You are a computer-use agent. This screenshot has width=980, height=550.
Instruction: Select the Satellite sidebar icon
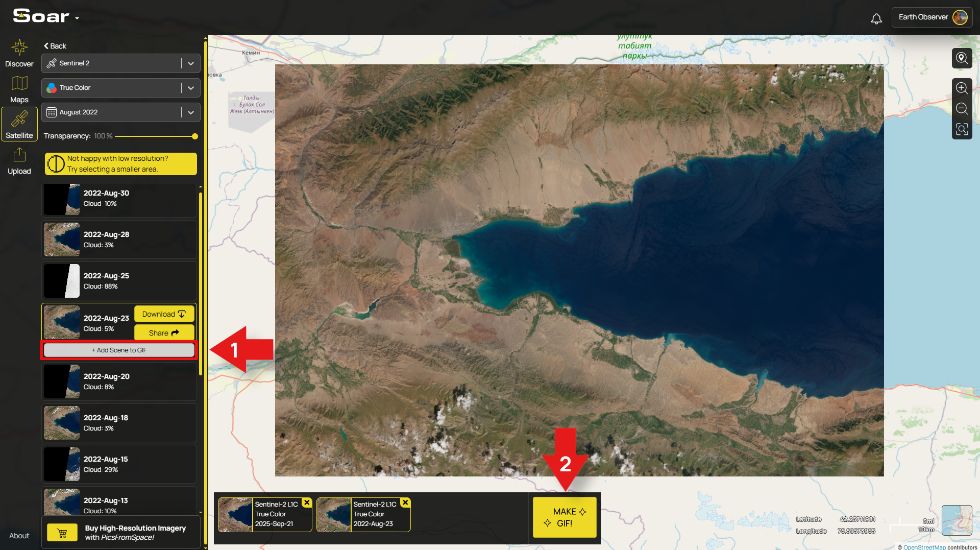(x=19, y=124)
